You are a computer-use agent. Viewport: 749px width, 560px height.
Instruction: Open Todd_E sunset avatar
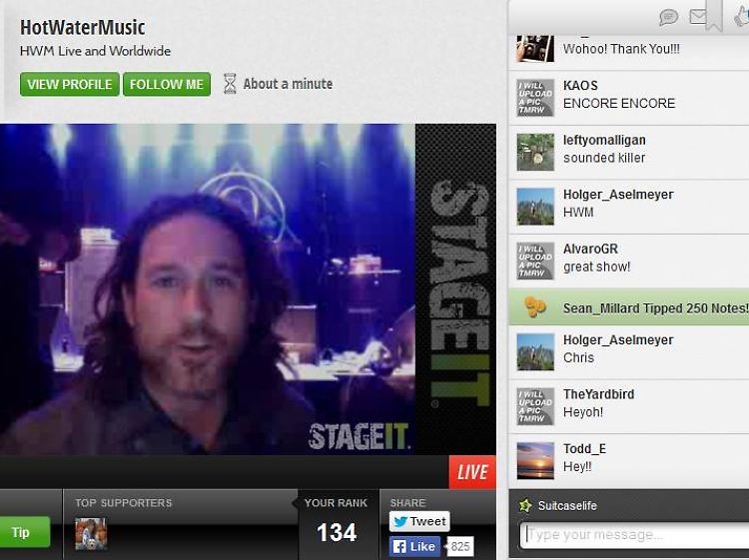point(535,461)
